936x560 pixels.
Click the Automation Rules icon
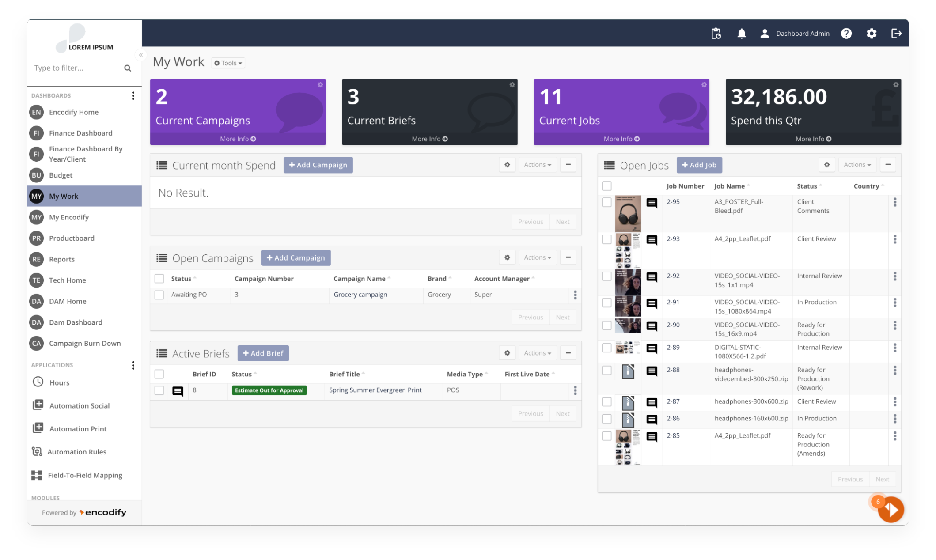38,452
